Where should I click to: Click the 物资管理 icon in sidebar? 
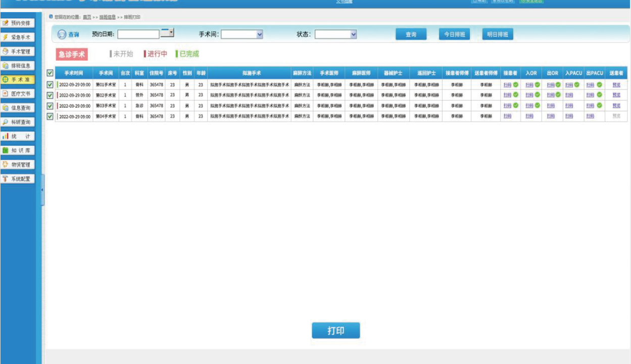[6, 165]
